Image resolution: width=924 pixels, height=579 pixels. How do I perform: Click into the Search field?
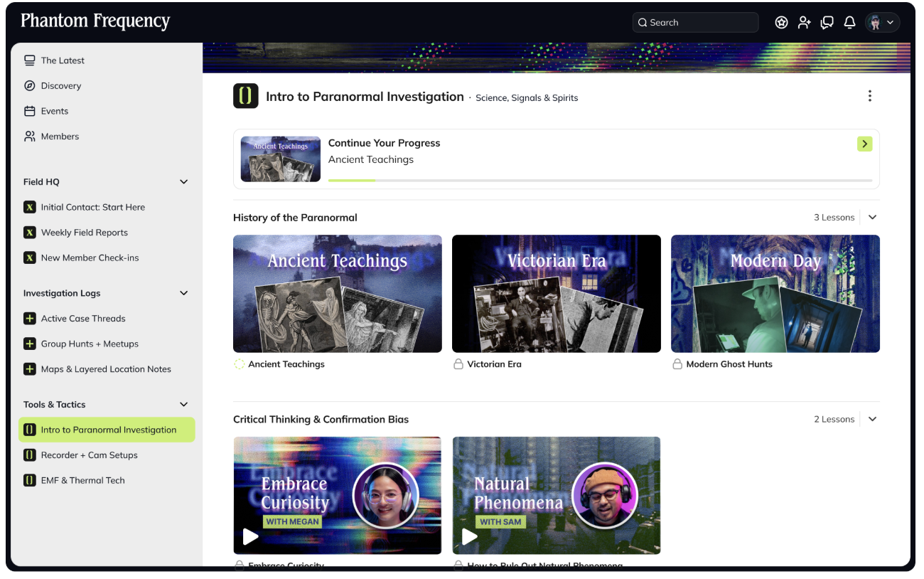coord(695,23)
